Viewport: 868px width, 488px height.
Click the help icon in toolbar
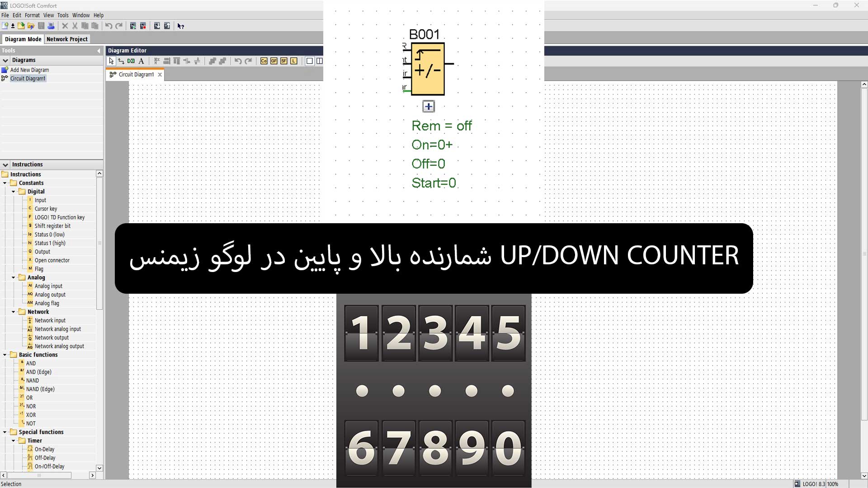181,26
